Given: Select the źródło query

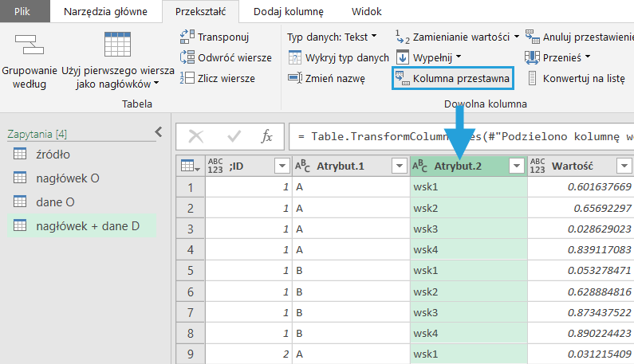Looking at the screenshot, I should pos(53,155).
